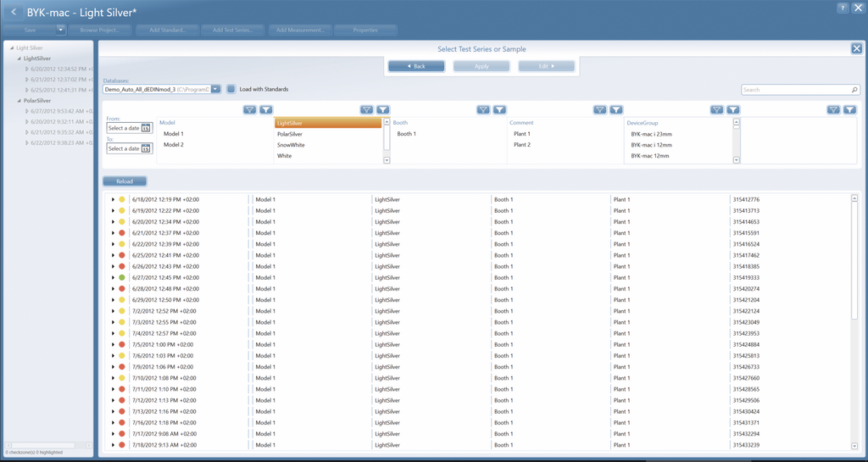This screenshot has width=868, height=462.
Task: Open the Databases dropdown
Action: pos(216,89)
